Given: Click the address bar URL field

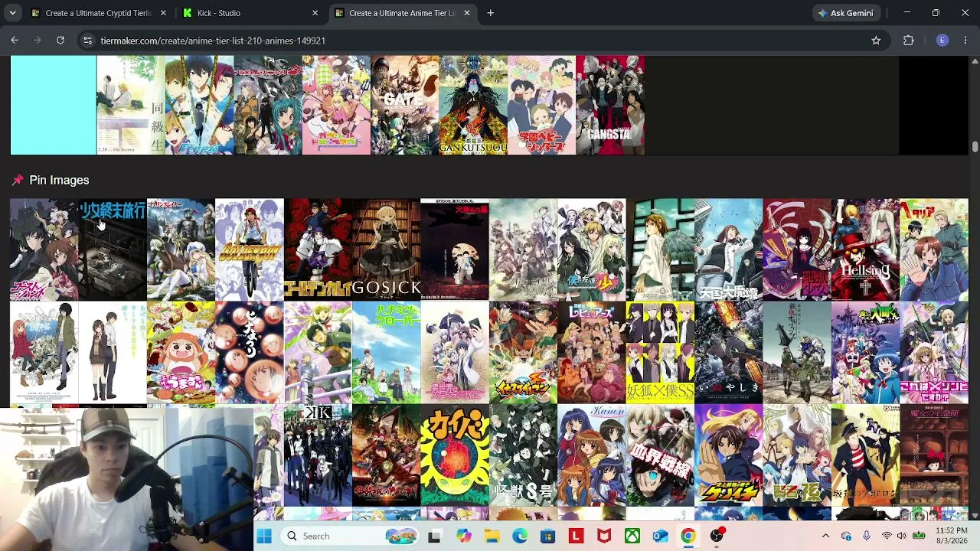Looking at the screenshot, I should (x=482, y=41).
